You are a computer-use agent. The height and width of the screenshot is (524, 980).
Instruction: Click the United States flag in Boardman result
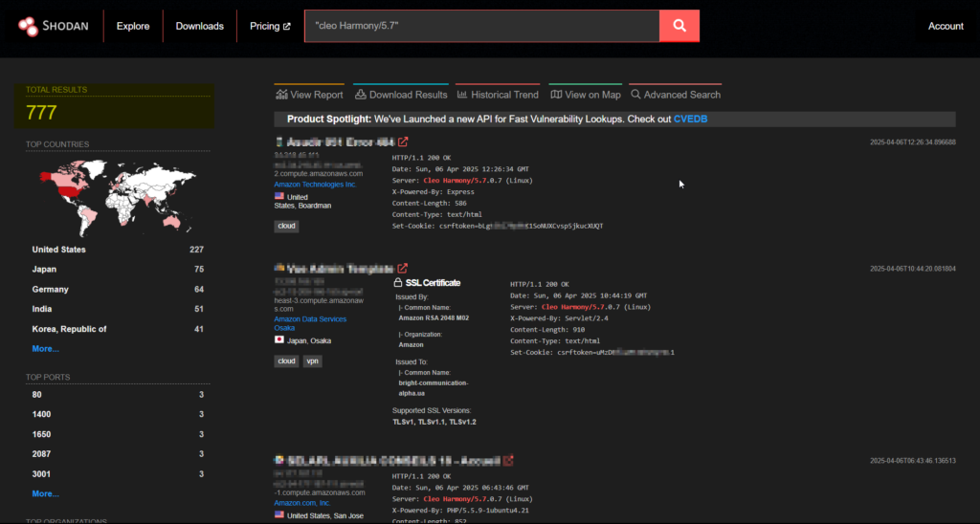point(278,196)
